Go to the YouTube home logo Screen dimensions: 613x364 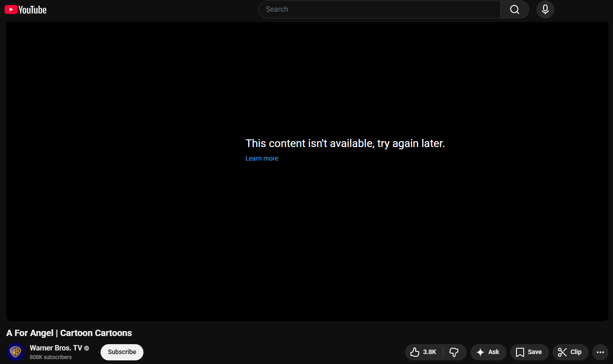pyautogui.click(x=26, y=9)
